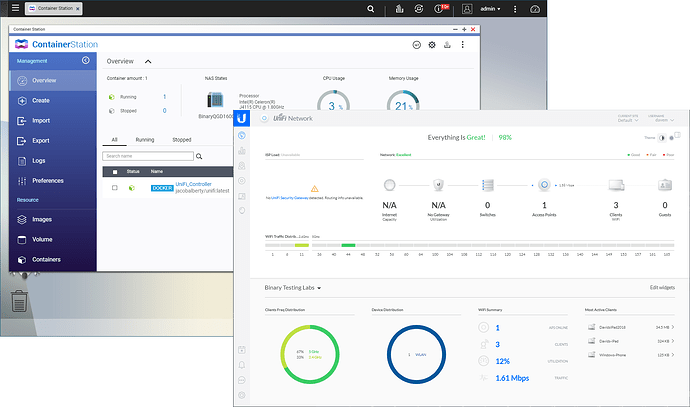The image size is (690, 407).
Task: Open UniFi Map sidebar icon
Action: coord(242,166)
